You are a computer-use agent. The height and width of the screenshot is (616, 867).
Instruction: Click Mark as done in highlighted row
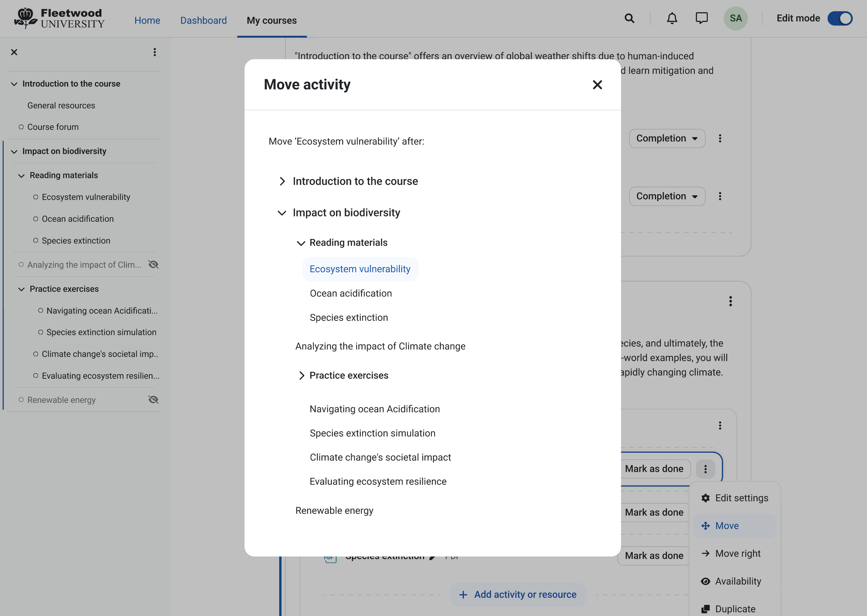(654, 469)
